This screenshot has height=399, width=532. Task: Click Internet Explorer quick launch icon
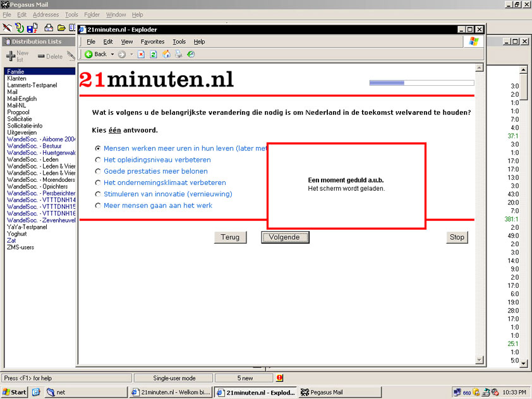(36, 392)
